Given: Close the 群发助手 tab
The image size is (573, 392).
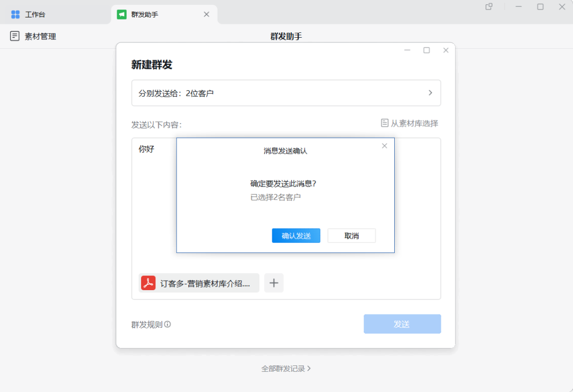Looking at the screenshot, I should [206, 14].
